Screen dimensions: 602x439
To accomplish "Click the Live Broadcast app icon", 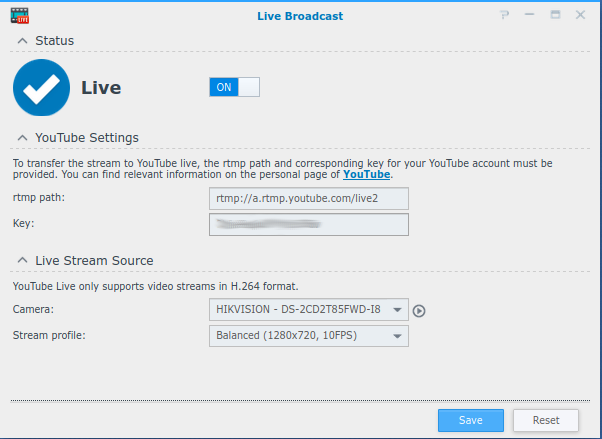I will 20,16.
